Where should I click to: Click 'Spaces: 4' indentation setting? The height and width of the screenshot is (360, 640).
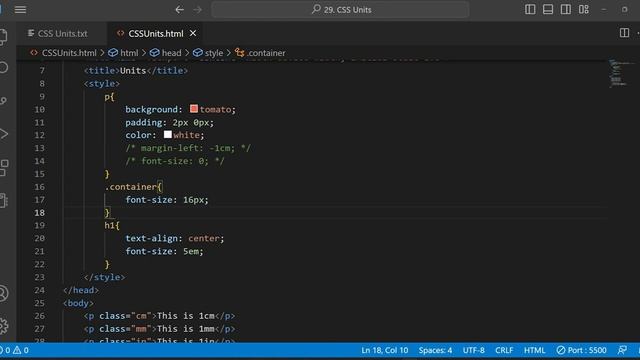tap(435, 350)
